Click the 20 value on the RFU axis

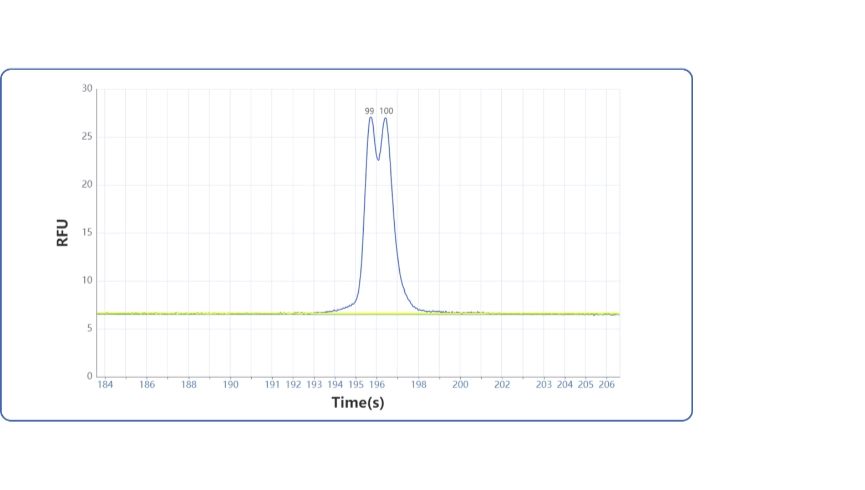(87, 185)
